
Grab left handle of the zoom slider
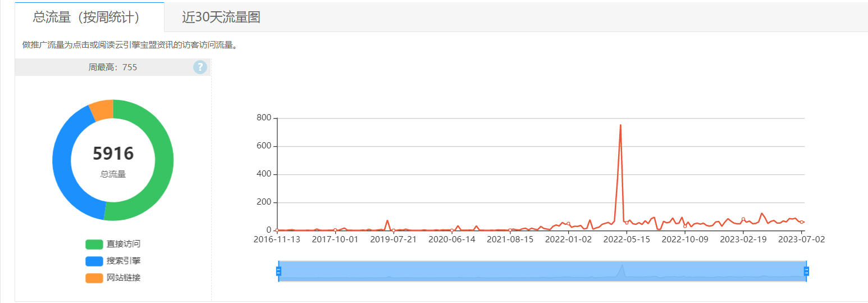coord(278,272)
